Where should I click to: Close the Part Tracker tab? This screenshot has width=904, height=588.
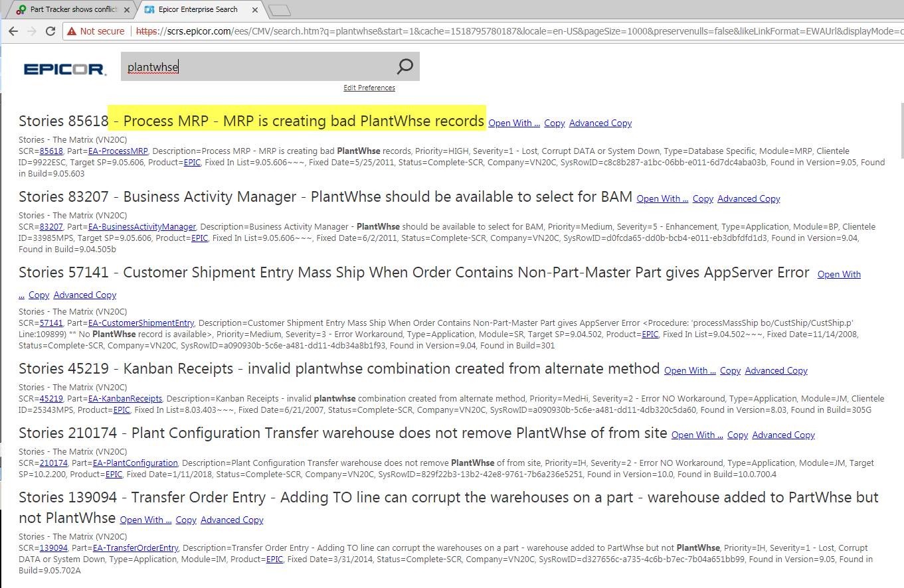coord(127,10)
